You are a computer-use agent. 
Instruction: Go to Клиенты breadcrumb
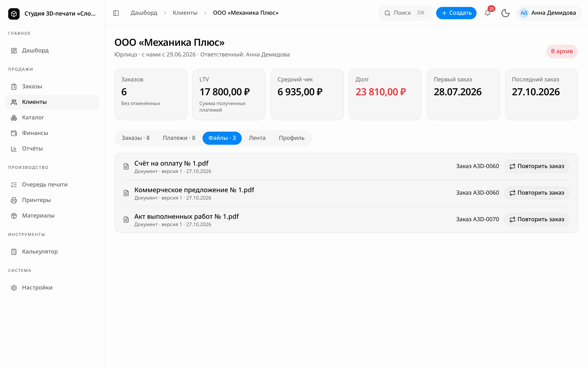pos(185,13)
